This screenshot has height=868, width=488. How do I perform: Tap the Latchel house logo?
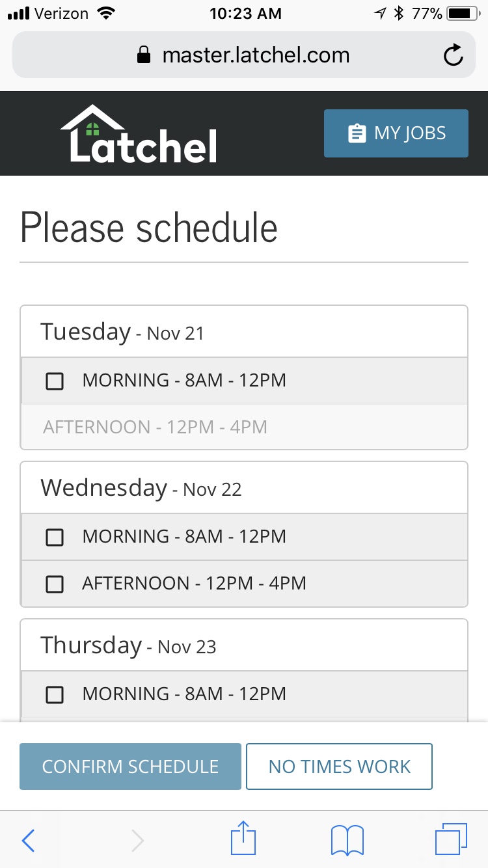139,134
